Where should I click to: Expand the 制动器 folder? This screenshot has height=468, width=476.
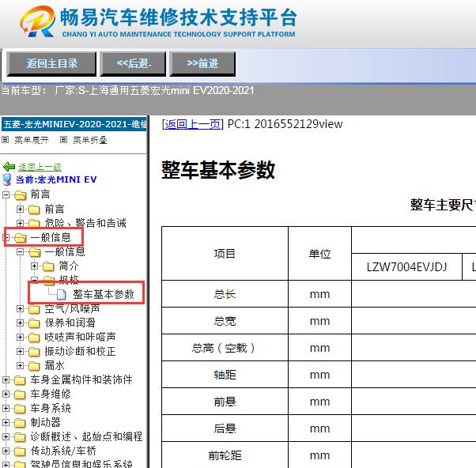6,422
